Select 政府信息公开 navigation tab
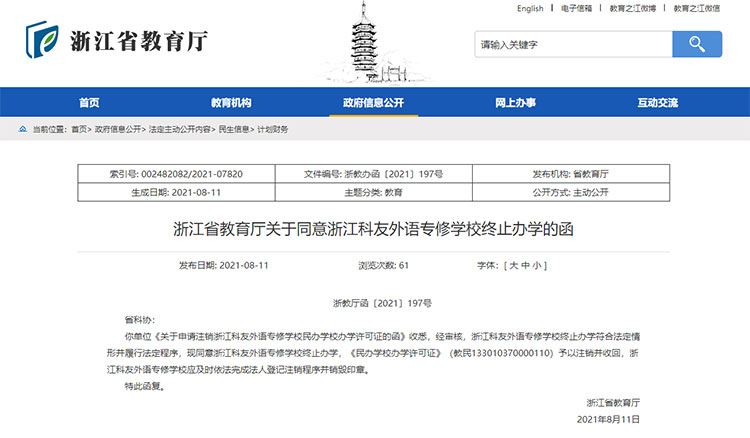750x438 pixels. click(x=374, y=102)
